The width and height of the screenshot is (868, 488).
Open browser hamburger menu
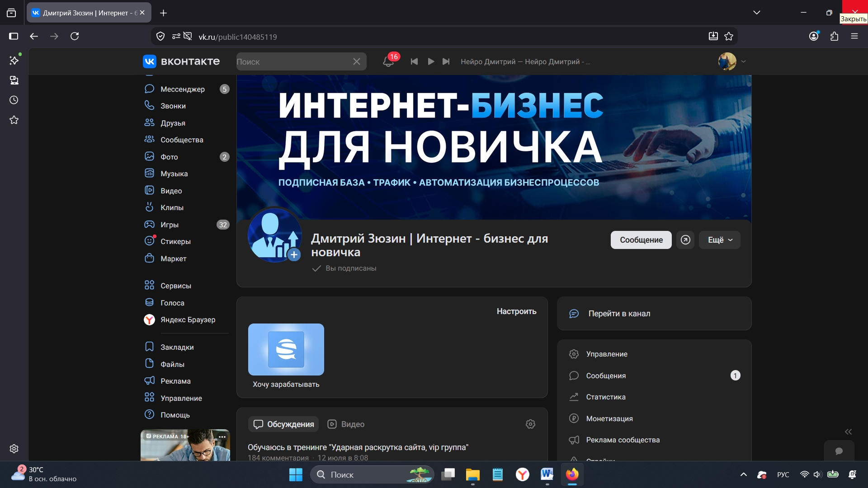pos(854,36)
